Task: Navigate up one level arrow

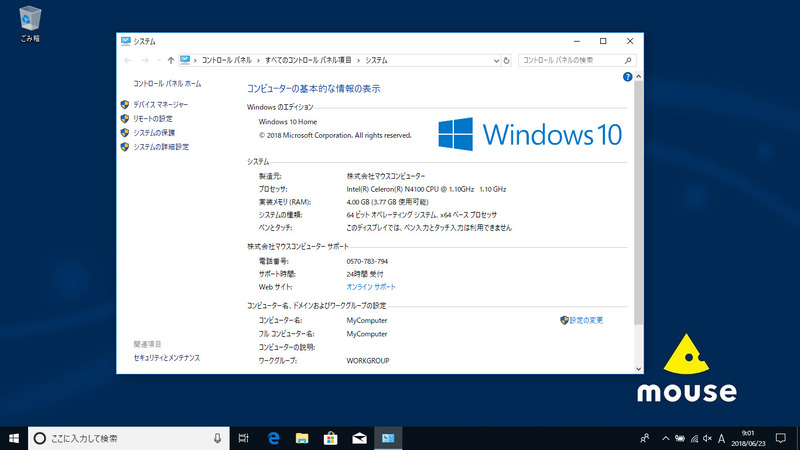Action: click(x=171, y=60)
